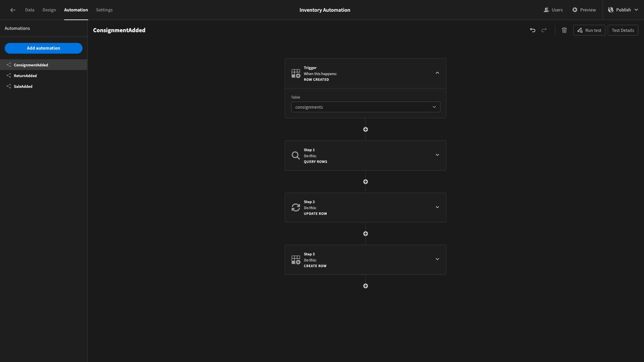Click the undo arrow icon

[533, 30]
